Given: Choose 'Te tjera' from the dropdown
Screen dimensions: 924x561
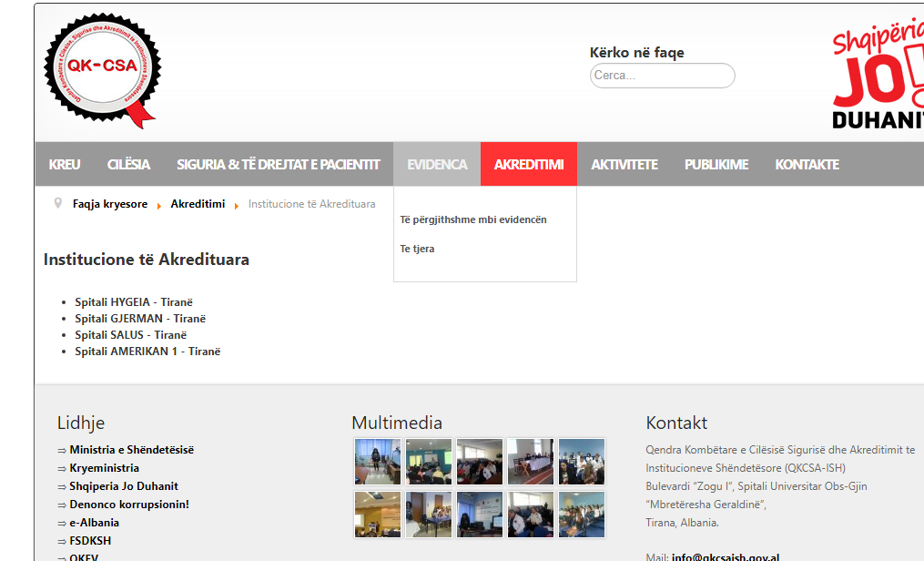Looking at the screenshot, I should tap(417, 249).
